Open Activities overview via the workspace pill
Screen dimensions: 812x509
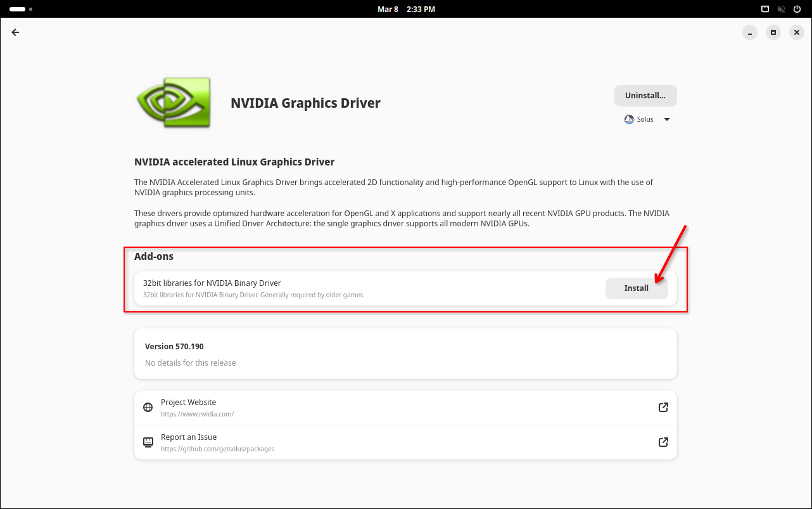[18, 9]
